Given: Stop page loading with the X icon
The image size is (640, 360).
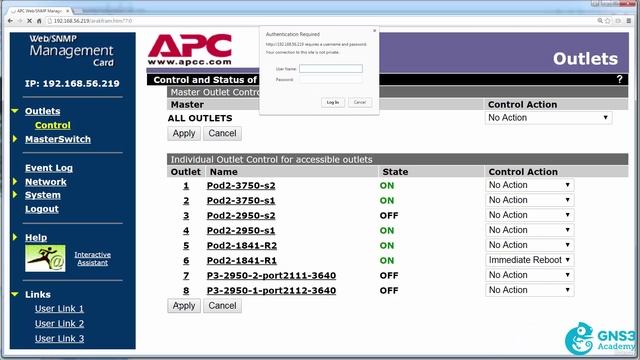Looking at the screenshot, I should (29, 21).
